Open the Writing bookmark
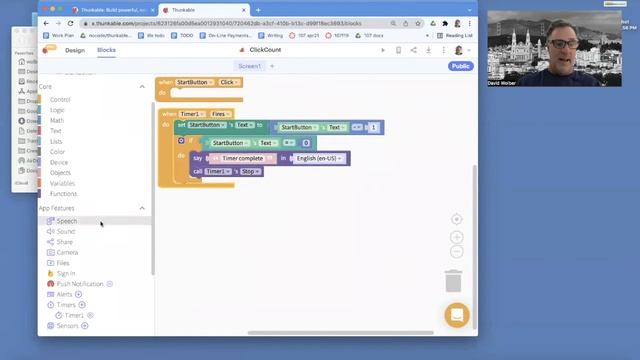Image resolution: width=640 pixels, height=360 pixels. point(271,36)
